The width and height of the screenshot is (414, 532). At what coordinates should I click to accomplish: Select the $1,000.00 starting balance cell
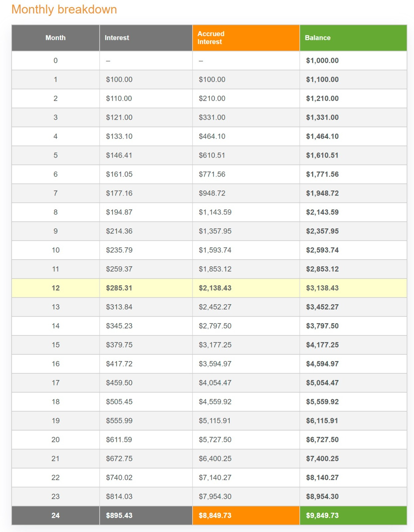[x=322, y=61]
